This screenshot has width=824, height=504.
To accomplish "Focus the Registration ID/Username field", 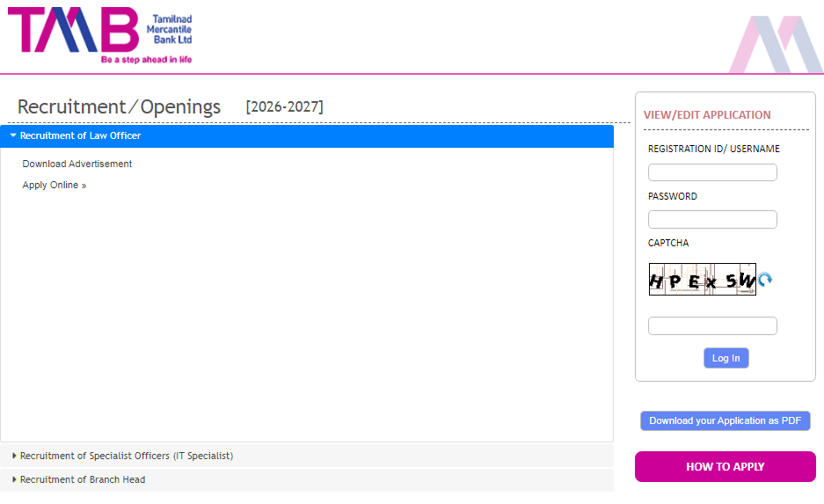I will coord(712,172).
